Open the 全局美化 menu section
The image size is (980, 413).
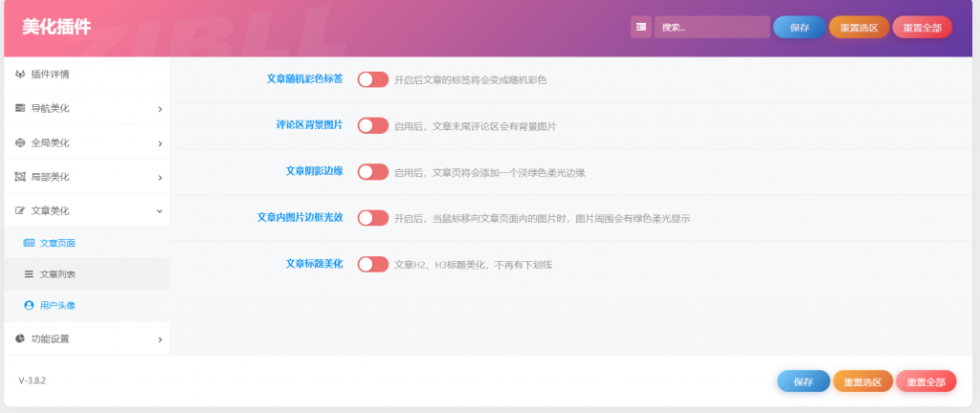86,142
